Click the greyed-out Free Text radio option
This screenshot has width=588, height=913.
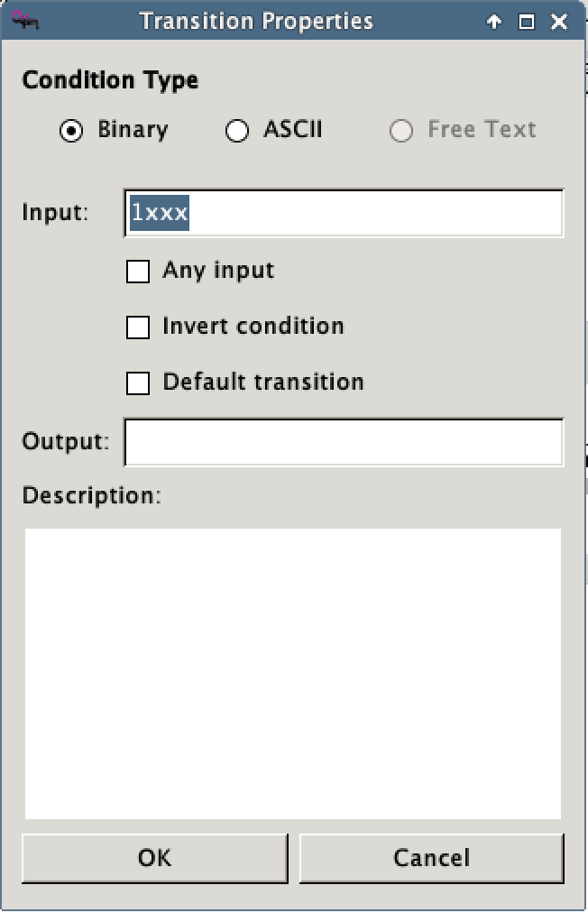401,131
